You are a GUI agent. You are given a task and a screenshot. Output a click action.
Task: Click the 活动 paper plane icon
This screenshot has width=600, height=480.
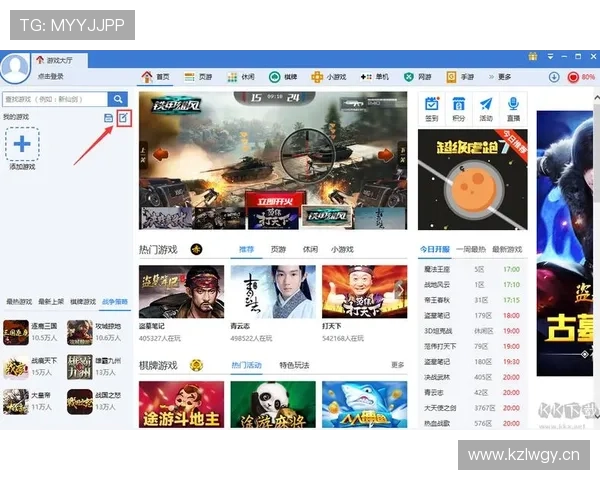(486, 109)
